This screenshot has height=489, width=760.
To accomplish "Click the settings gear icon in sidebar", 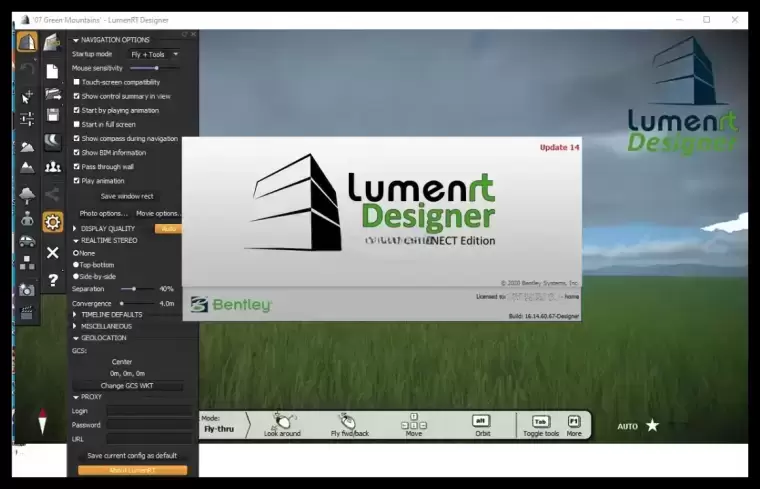I will 53,222.
